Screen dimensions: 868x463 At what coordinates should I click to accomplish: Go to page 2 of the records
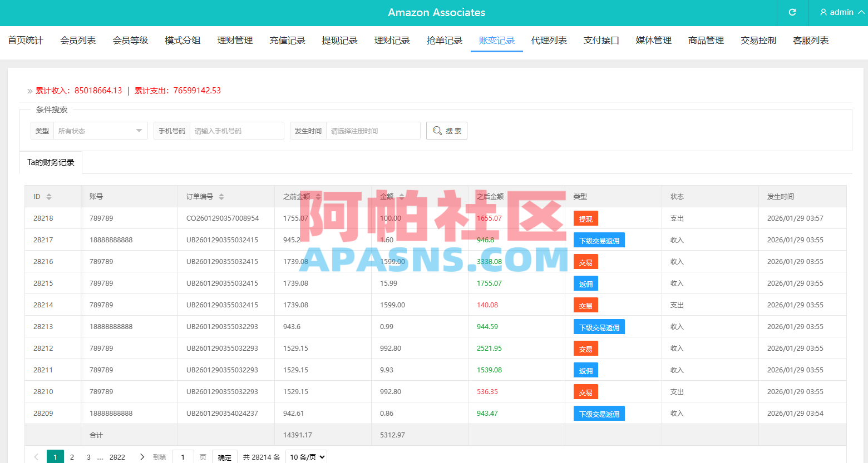click(x=72, y=457)
